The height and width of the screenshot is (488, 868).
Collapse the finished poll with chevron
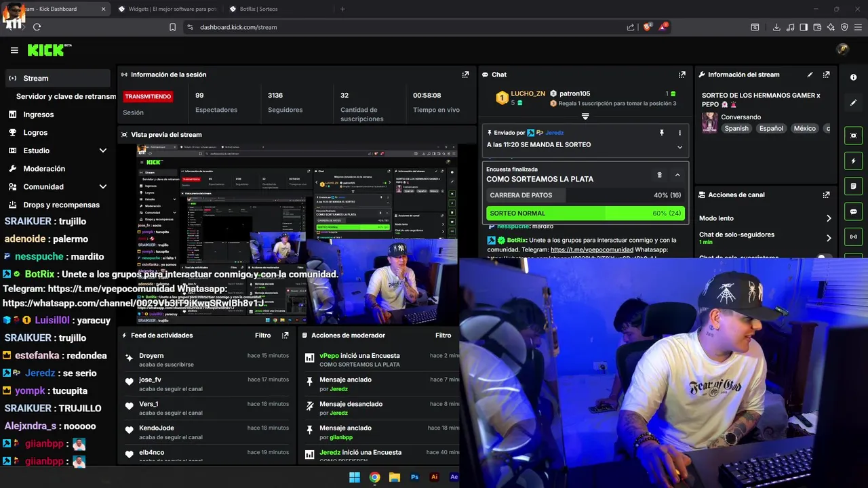(x=677, y=175)
